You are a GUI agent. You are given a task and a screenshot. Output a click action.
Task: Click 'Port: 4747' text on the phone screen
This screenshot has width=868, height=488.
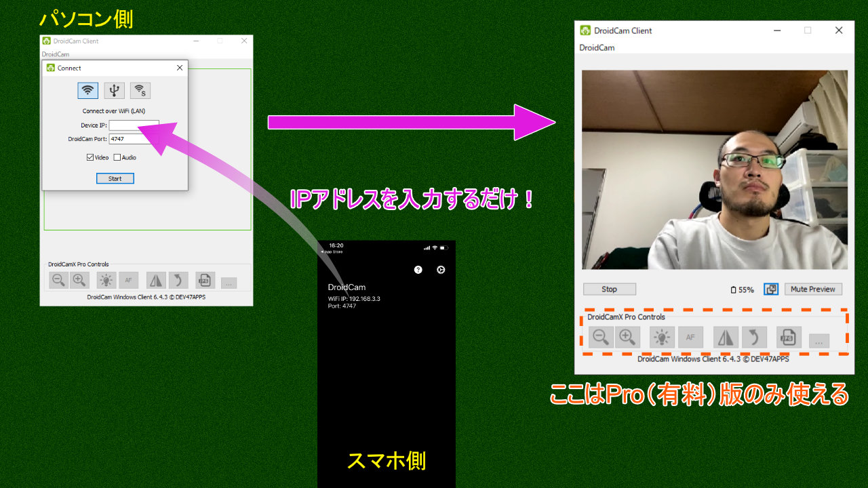[x=342, y=306]
